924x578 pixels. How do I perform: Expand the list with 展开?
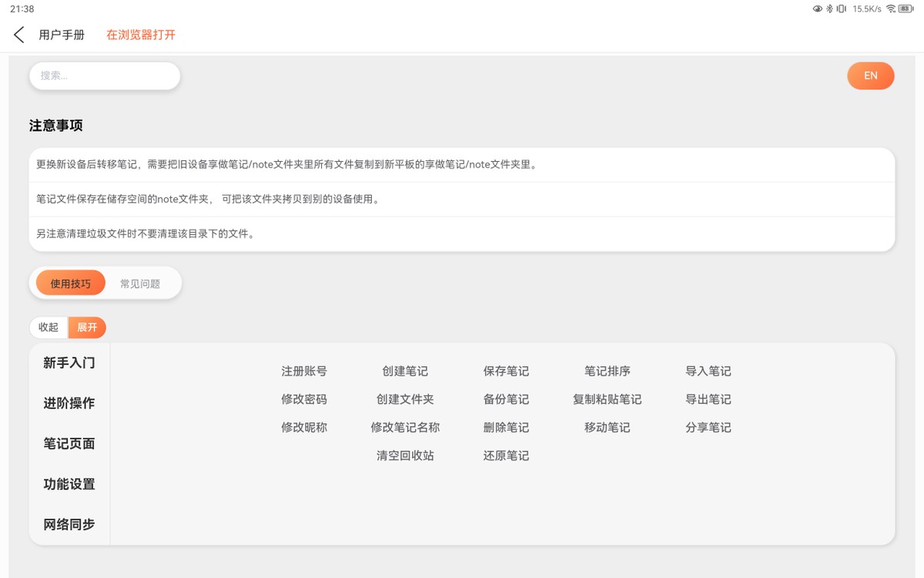(x=86, y=327)
